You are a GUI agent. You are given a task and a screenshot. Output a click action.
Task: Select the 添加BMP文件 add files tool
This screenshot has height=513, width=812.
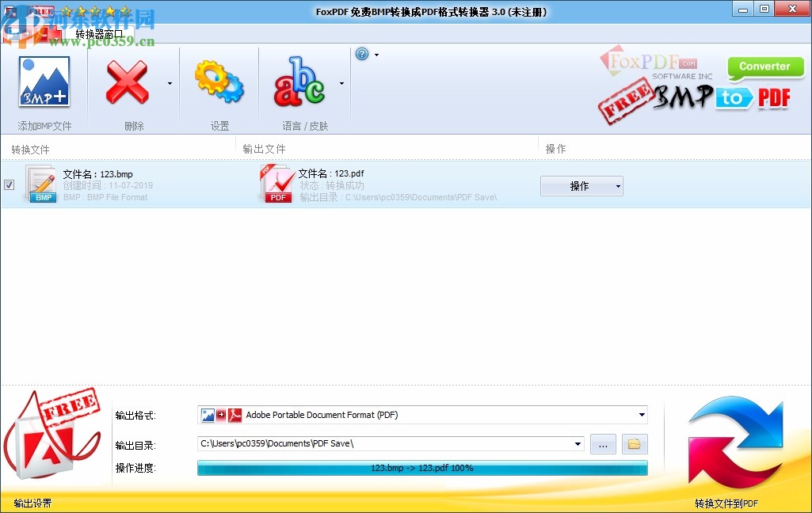click(44, 82)
